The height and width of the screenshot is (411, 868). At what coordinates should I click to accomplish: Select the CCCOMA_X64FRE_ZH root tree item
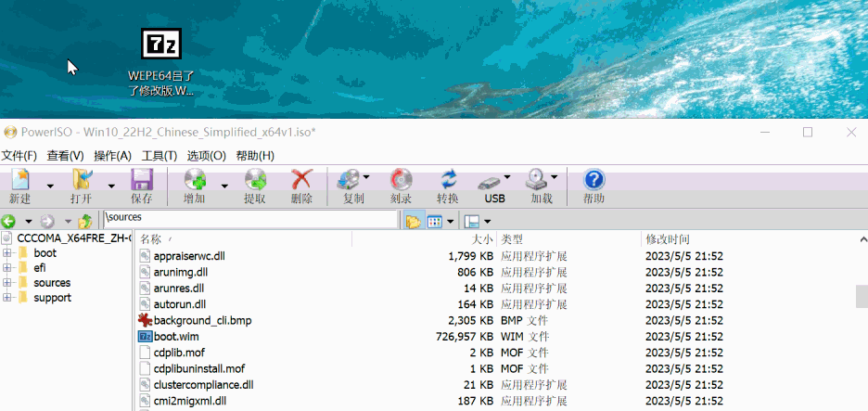pos(74,238)
